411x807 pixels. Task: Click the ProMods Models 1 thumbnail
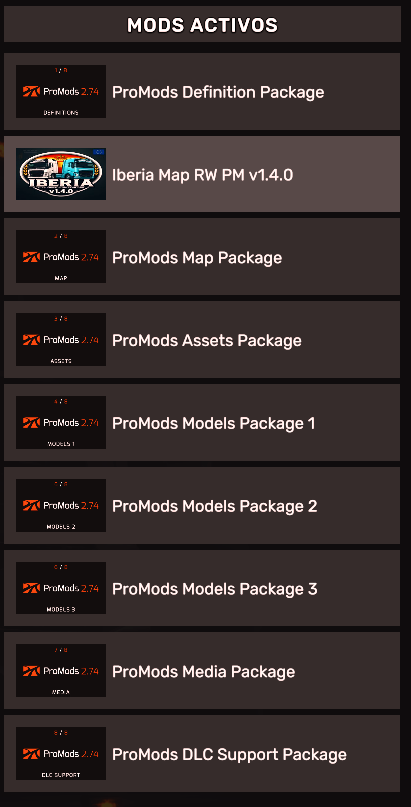pos(61,422)
